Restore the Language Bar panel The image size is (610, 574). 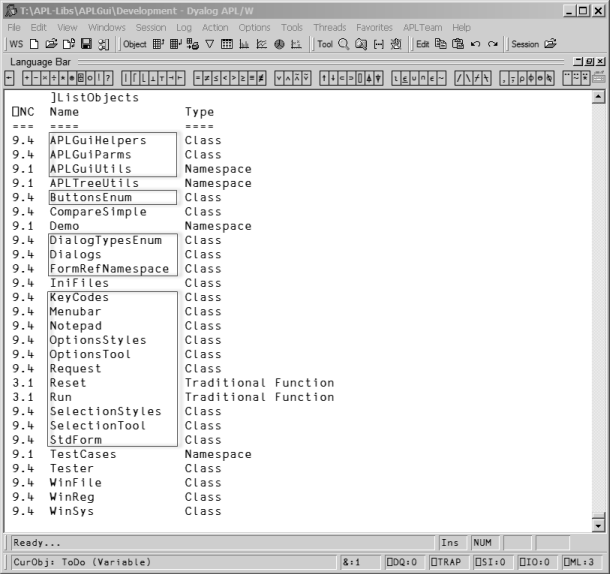tap(590, 61)
